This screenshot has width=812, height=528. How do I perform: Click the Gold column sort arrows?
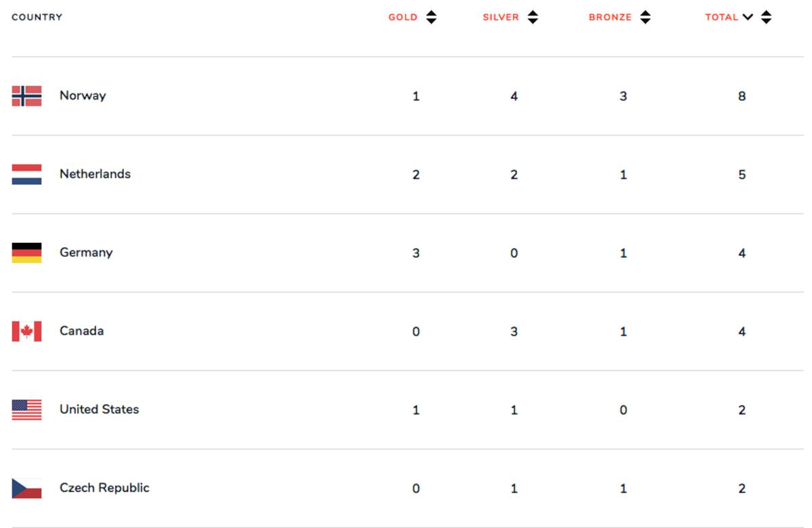point(431,18)
